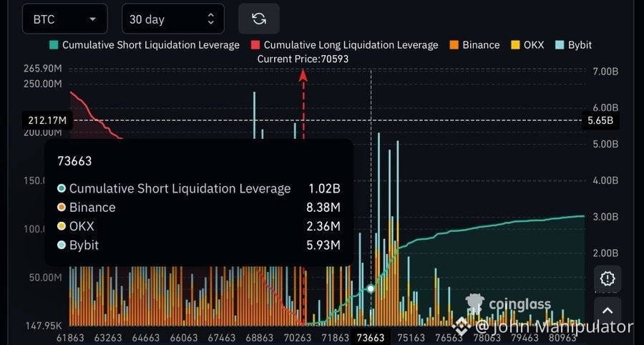Screen dimensions: 644x345
Task: Click the Bybit 5.93M tooltip row
Action: (199, 246)
